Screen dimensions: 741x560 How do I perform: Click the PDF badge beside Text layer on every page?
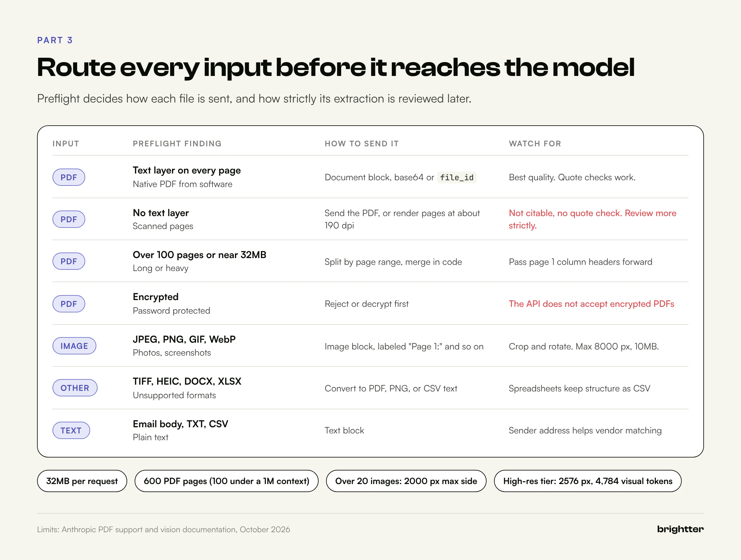tap(69, 177)
